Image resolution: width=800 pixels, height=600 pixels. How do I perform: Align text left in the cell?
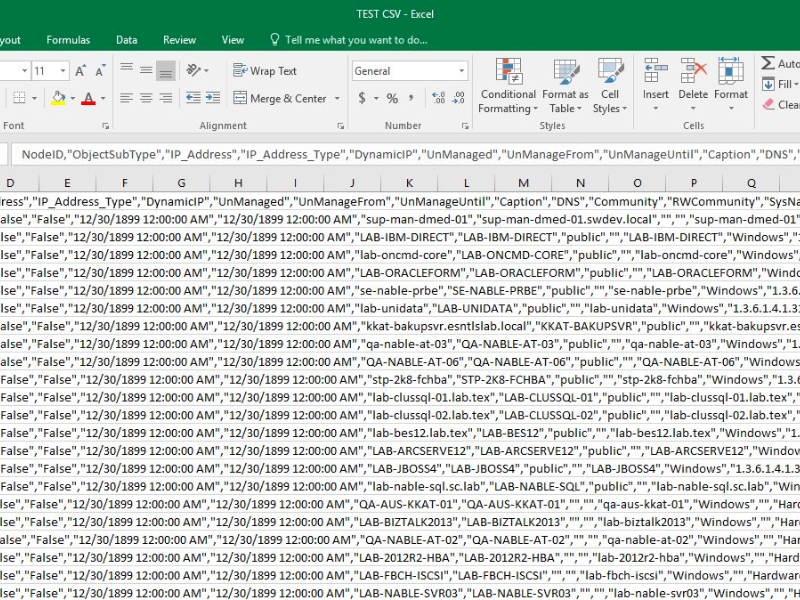click(127, 98)
